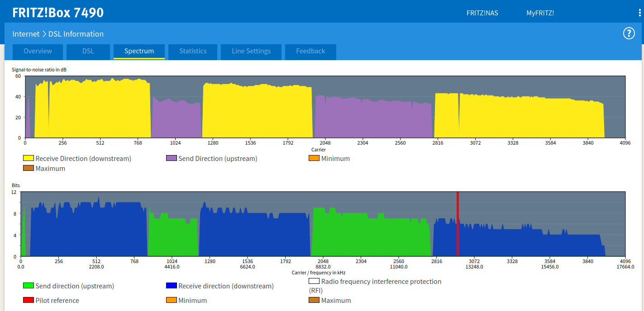Click the FRITZ!Box 7490 title logo
The image size is (644, 311).
click(x=58, y=12)
